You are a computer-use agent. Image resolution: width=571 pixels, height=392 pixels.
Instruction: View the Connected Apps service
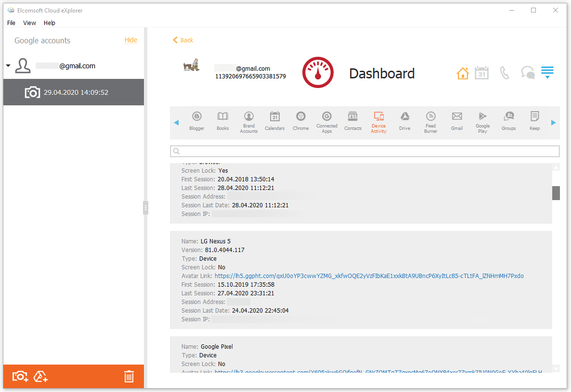(x=326, y=121)
